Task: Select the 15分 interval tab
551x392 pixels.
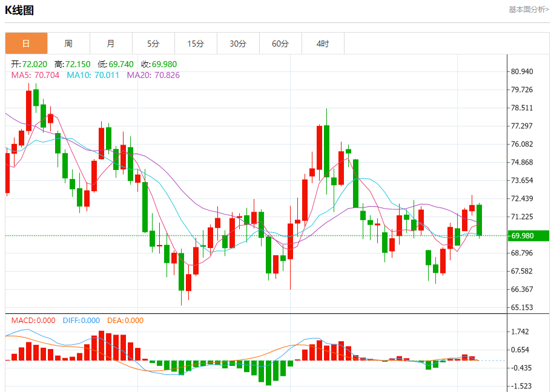Action: pos(196,44)
